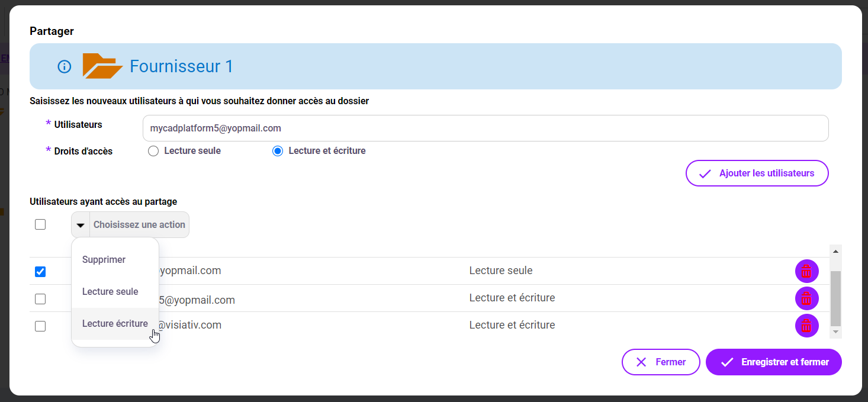868x402 pixels.
Task: Focus the Utilisateurs email input field
Action: pos(485,128)
